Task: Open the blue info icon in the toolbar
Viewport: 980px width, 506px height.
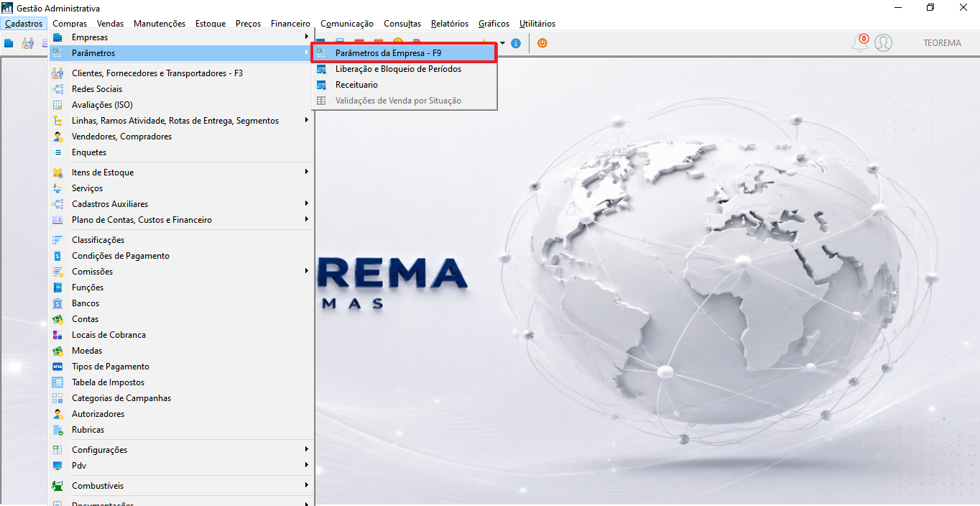Action: click(516, 43)
